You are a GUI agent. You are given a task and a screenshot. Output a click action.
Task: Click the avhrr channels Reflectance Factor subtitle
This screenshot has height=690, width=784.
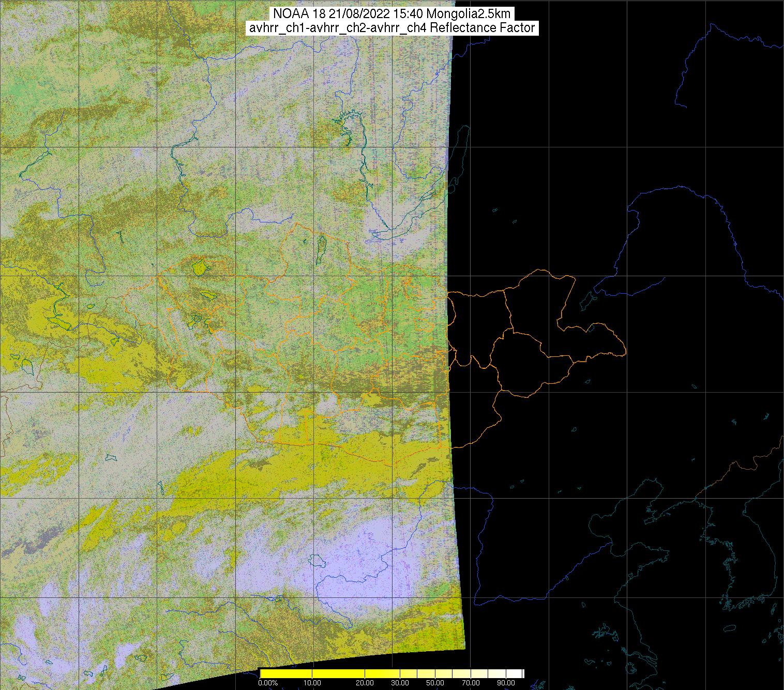(392, 28)
